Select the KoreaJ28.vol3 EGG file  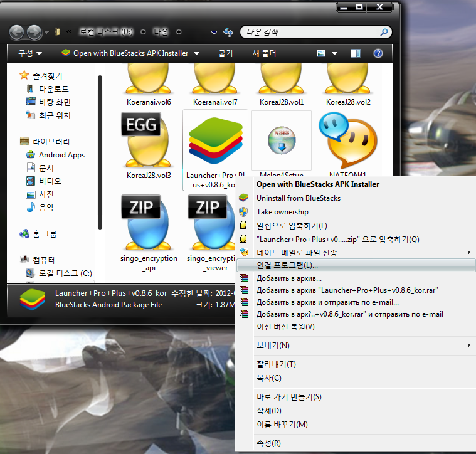click(x=149, y=145)
